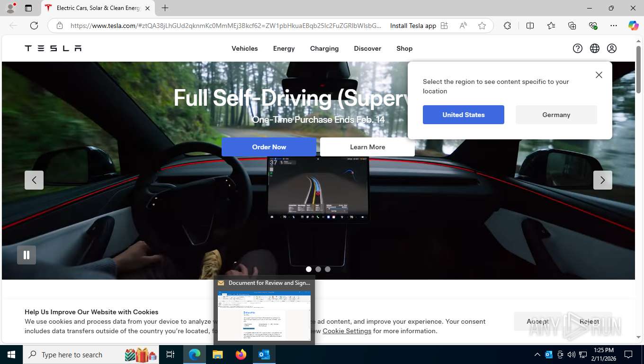This screenshot has width=644, height=364.
Task: Click the Learn More button
Action: pos(367,147)
